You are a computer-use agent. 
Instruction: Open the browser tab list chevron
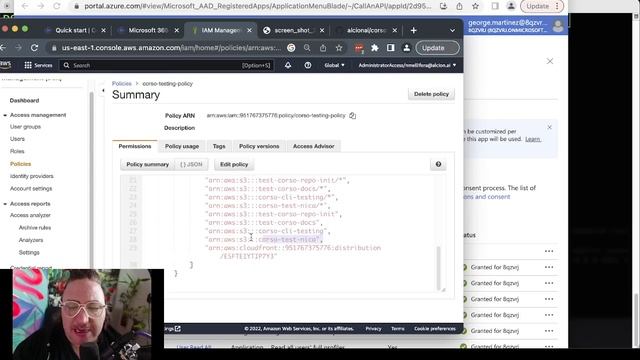tap(452, 30)
